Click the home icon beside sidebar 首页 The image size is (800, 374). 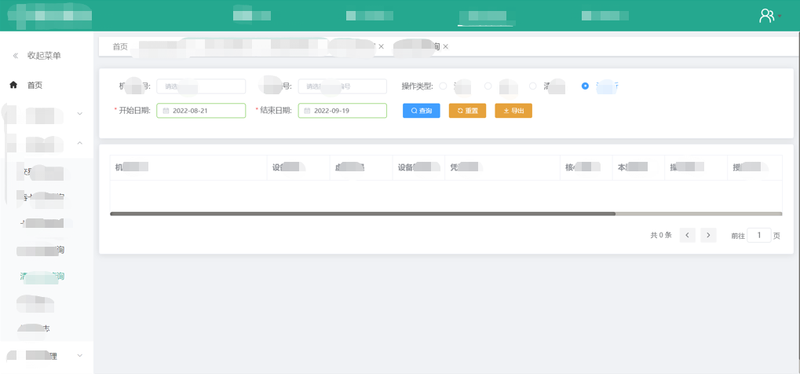pyautogui.click(x=13, y=85)
